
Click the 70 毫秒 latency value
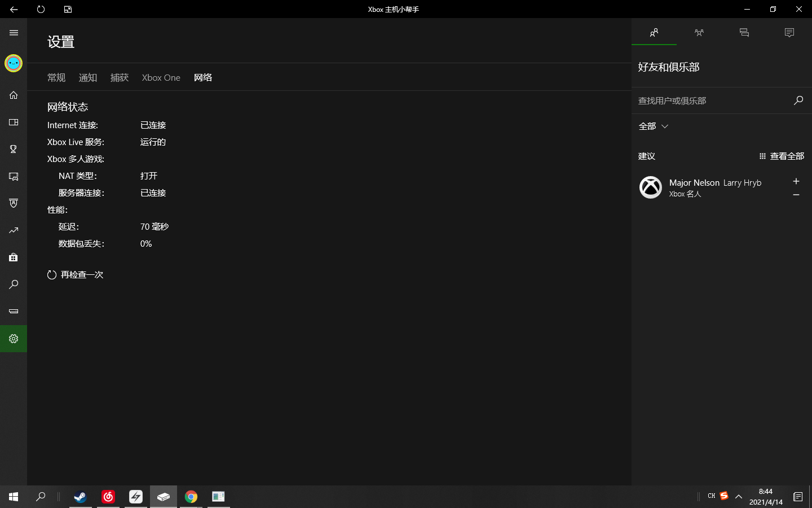click(x=155, y=227)
